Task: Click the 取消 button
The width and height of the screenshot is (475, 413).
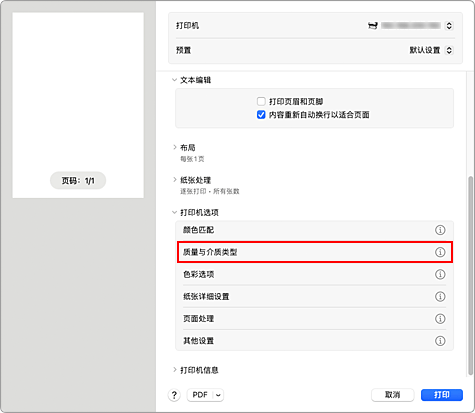Action: 393,395
